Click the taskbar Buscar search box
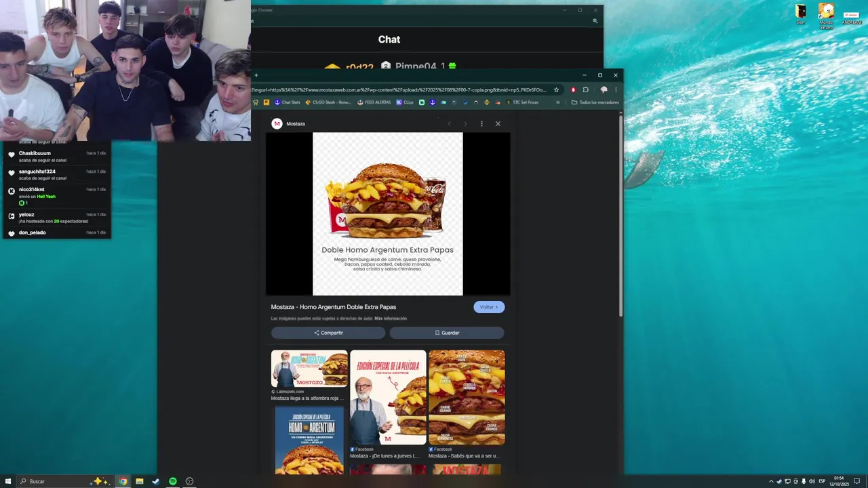 [x=64, y=481]
